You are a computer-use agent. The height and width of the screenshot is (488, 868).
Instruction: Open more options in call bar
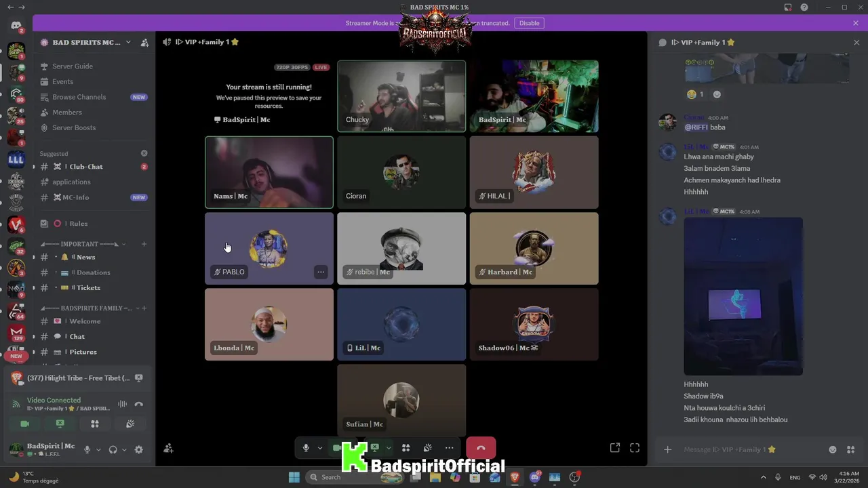click(449, 448)
